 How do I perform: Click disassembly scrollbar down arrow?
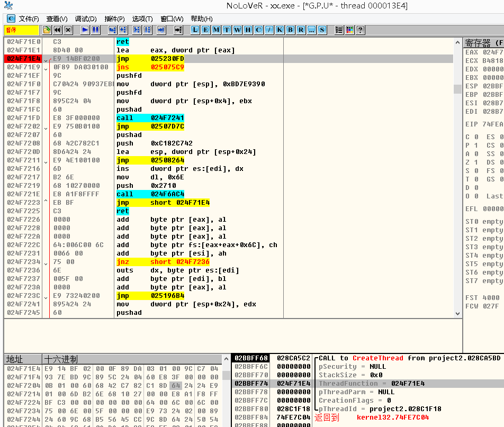click(x=458, y=314)
